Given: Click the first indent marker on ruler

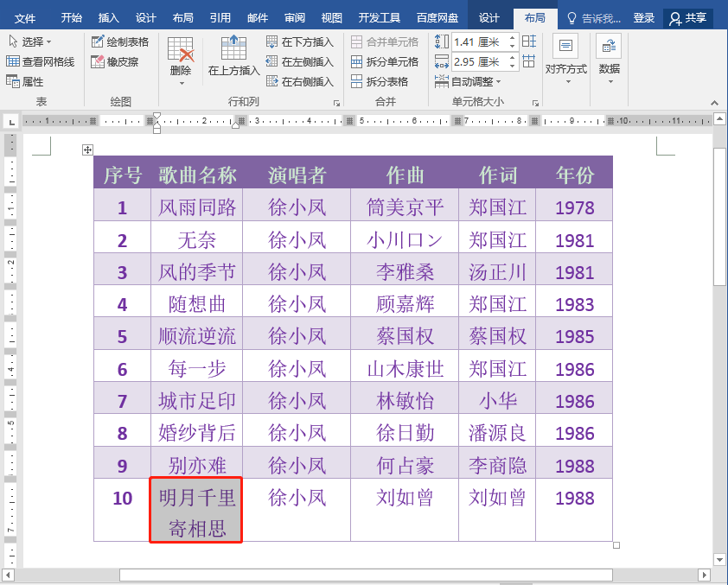Looking at the screenshot, I should tap(157, 116).
